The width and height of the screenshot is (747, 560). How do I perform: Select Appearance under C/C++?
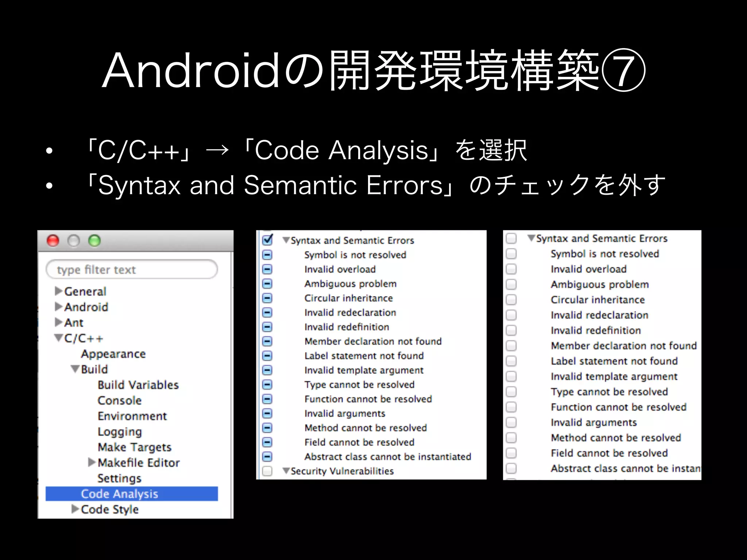coord(113,354)
